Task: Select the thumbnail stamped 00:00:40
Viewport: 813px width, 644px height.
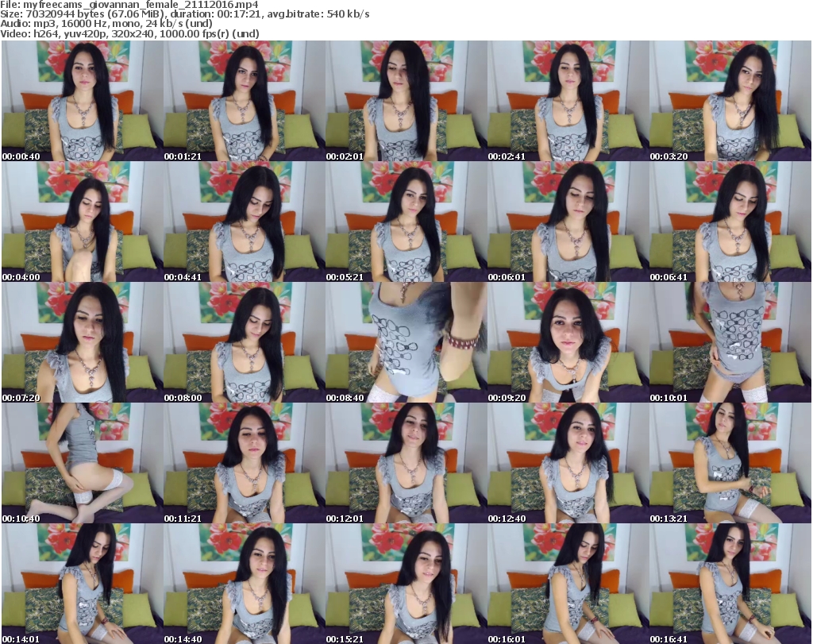Action: tap(82, 101)
